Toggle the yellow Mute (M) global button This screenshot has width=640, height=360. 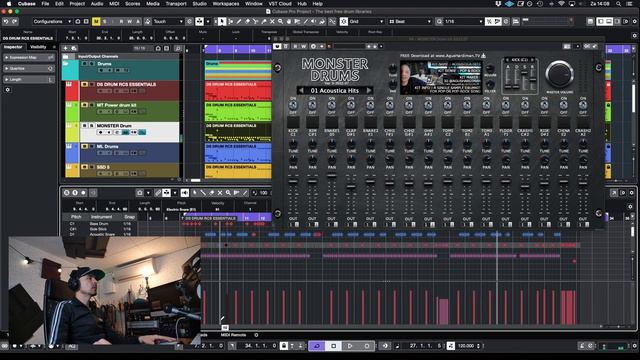[96, 21]
